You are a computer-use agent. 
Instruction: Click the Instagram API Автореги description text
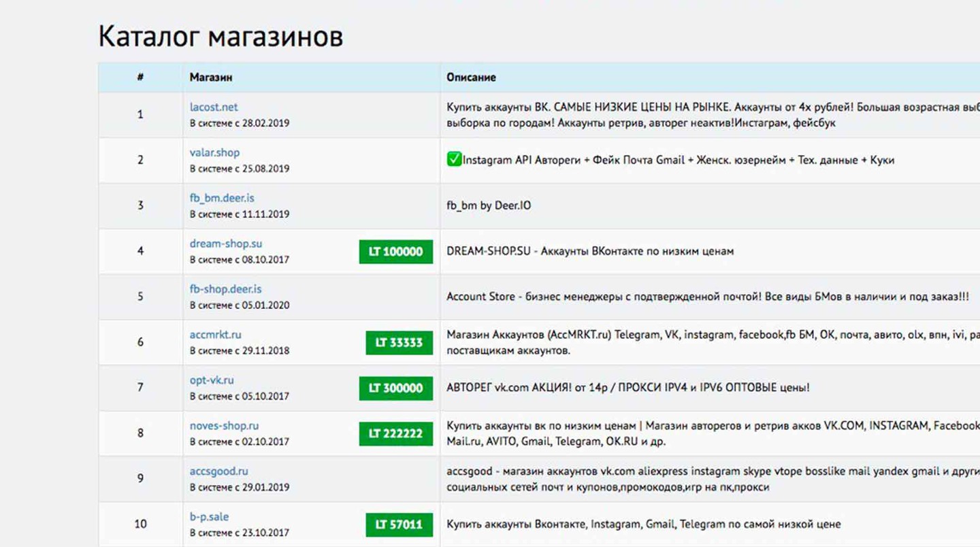click(678, 161)
